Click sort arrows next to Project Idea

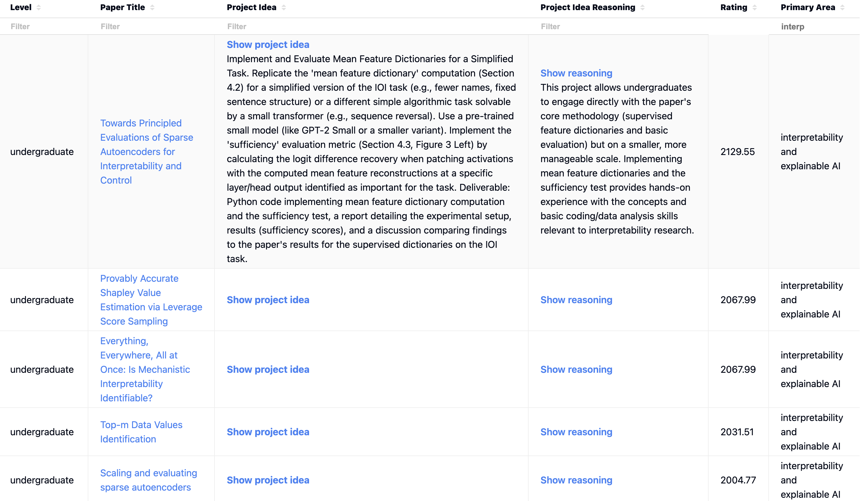point(283,7)
